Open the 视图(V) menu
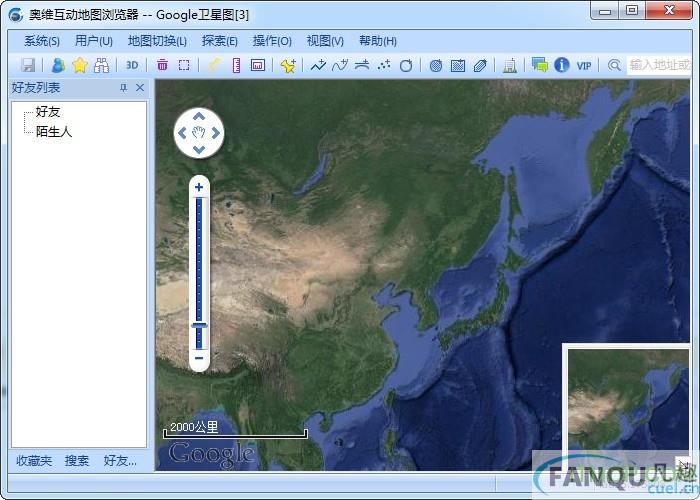This screenshot has width=700, height=500. (x=325, y=41)
